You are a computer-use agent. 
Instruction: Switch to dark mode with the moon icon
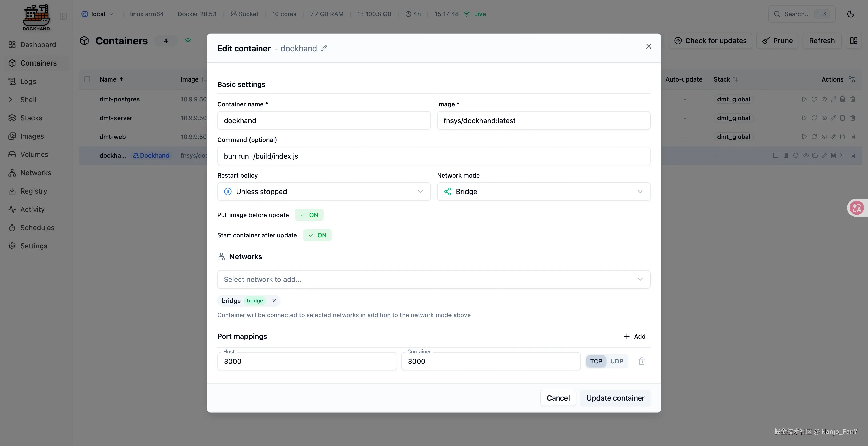pyautogui.click(x=850, y=14)
